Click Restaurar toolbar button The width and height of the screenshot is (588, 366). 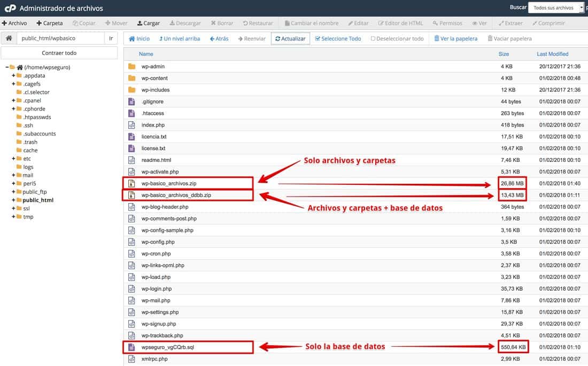click(258, 24)
